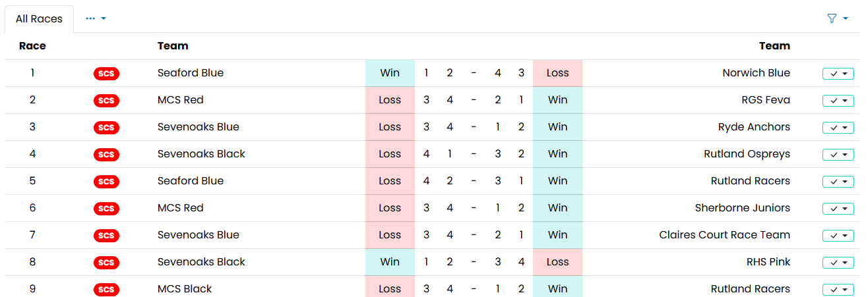Click Claires Court Race Team name
Viewport: 868px width, 297px height.
(724, 235)
